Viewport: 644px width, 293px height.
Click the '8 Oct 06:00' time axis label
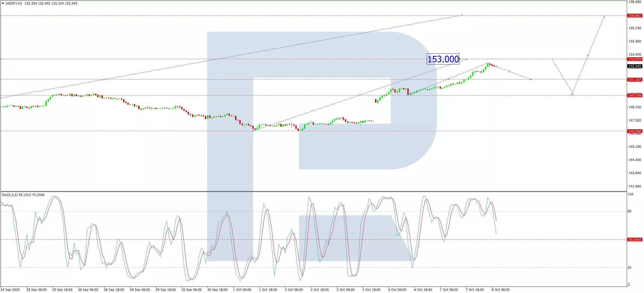pyautogui.click(x=500, y=290)
